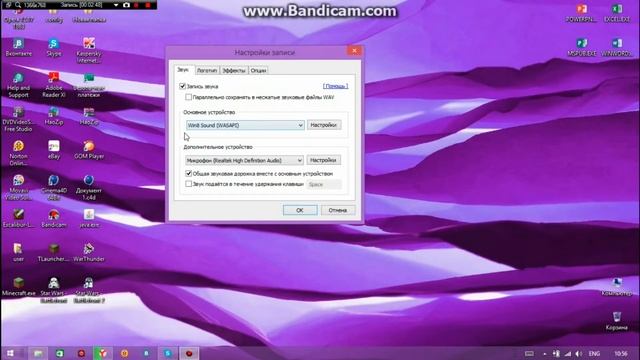Launch TLauncher from the desktop

pyautogui.click(x=53, y=253)
